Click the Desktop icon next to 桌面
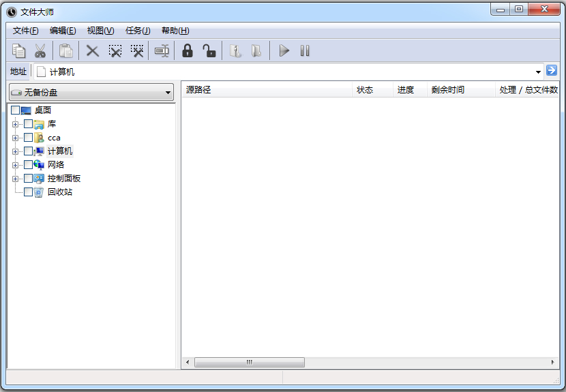Image resolution: width=566 pixels, height=392 pixels. pyautogui.click(x=26, y=110)
